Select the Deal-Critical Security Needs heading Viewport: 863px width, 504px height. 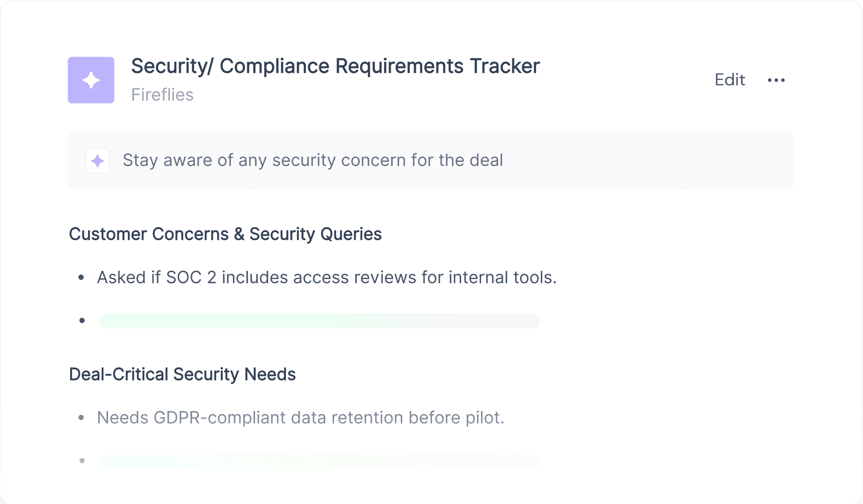(183, 374)
